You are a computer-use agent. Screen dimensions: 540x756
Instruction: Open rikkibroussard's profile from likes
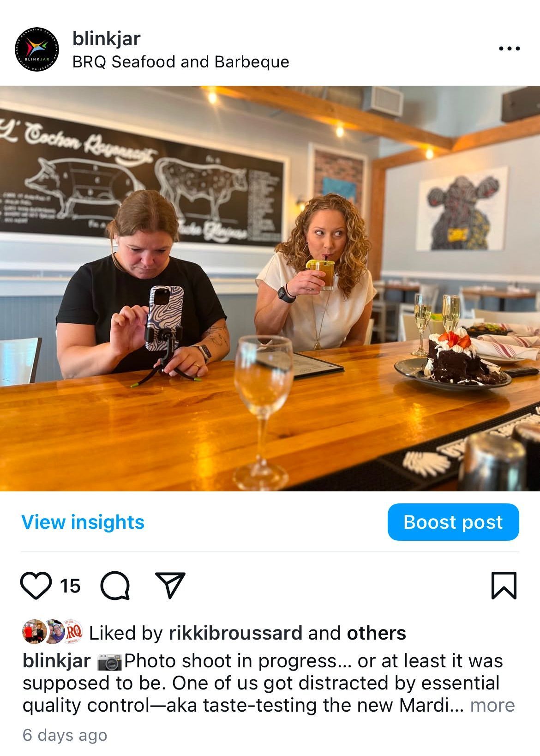point(235,633)
